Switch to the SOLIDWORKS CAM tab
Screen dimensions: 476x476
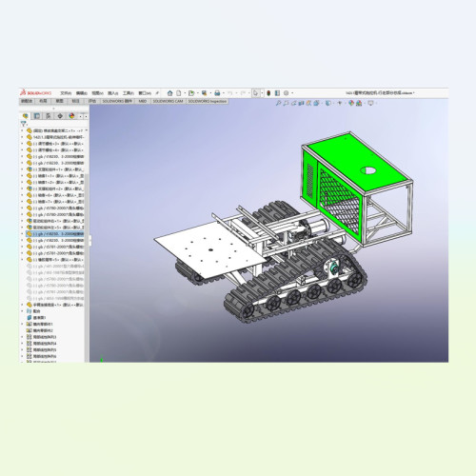click(x=168, y=101)
